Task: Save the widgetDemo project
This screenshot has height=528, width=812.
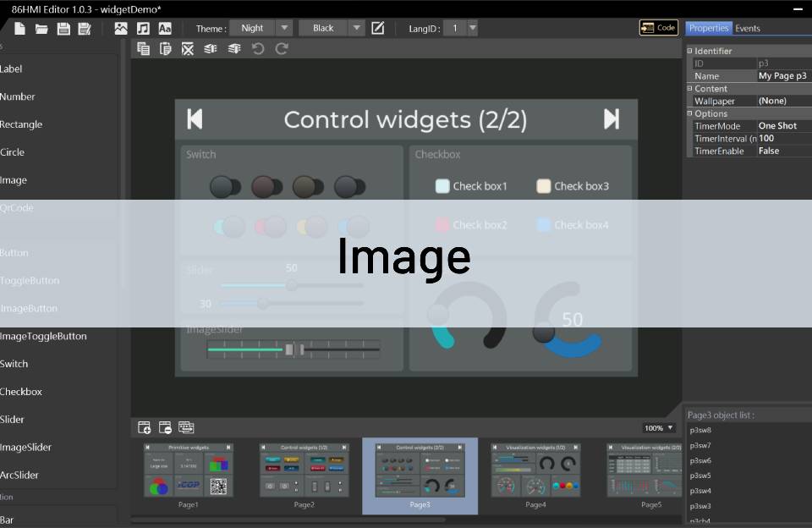Action: pos(62,28)
